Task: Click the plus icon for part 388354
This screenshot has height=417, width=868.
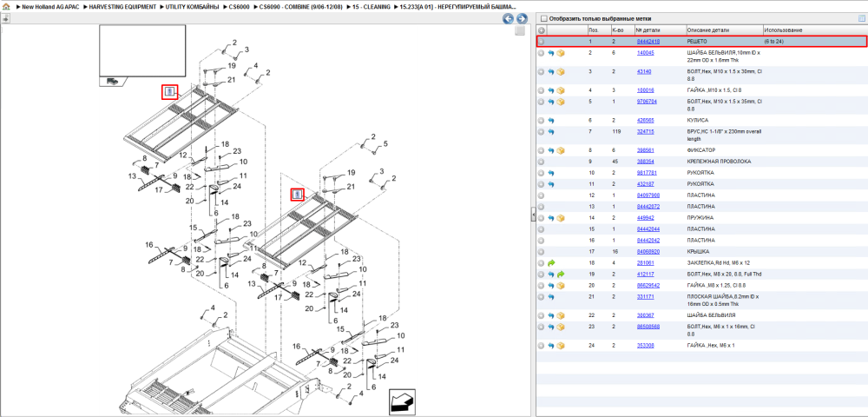Action: (x=542, y=162)
